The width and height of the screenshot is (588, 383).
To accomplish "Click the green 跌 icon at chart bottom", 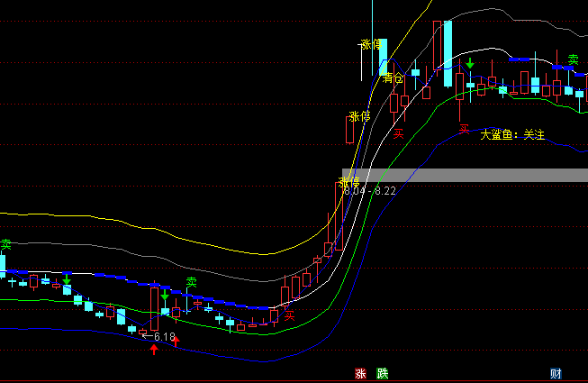I will pos(382,374).
